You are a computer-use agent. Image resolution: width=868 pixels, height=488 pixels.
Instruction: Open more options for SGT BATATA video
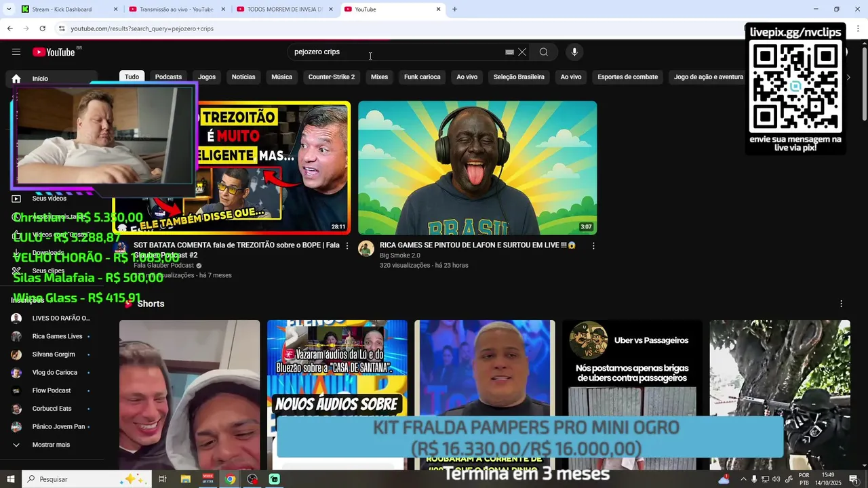[347, 246]
